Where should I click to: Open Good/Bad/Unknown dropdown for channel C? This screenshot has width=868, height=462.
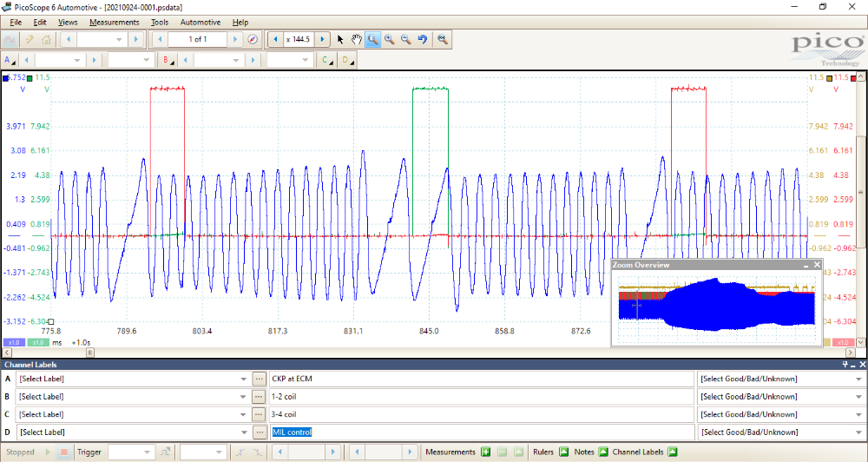pos(858,414)
